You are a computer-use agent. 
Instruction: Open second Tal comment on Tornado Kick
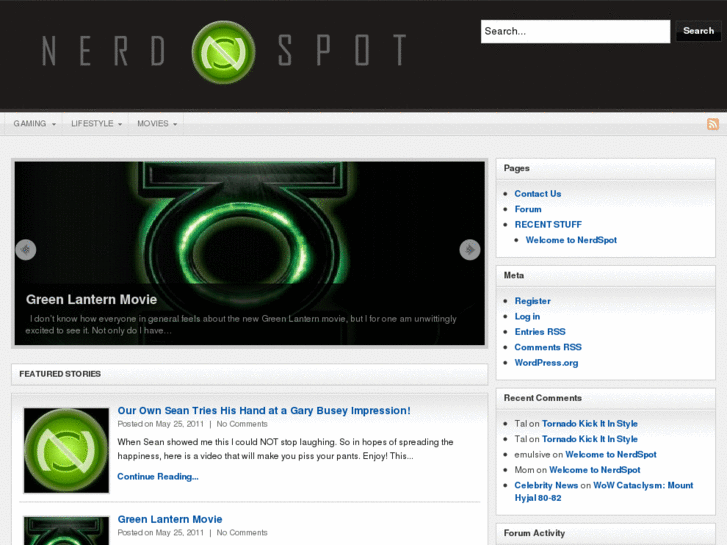pyautogui.click(x=590, y=439)
